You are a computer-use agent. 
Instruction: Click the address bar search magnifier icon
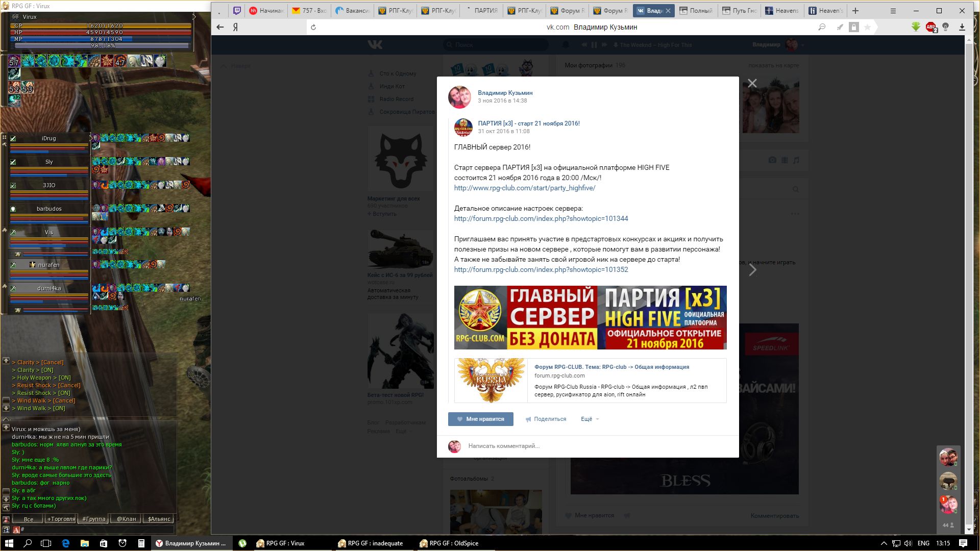[822, 27]
